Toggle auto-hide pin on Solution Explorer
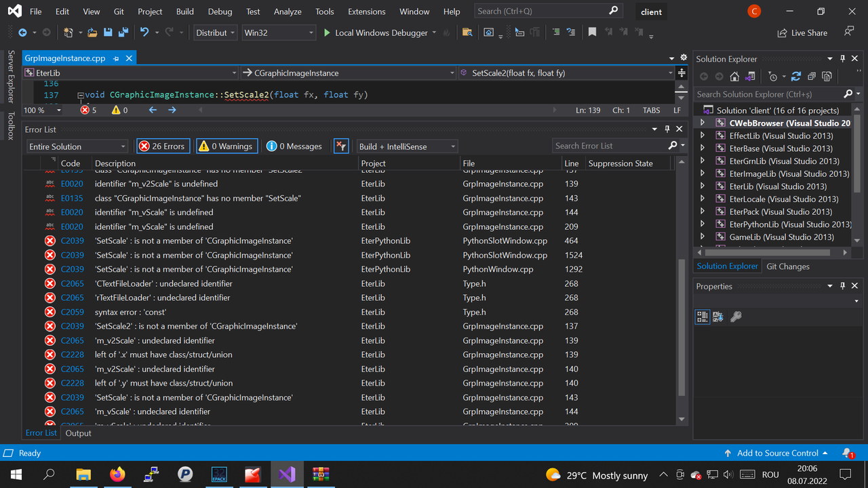This screenshot has width=868, height=488. pos(843,59)
